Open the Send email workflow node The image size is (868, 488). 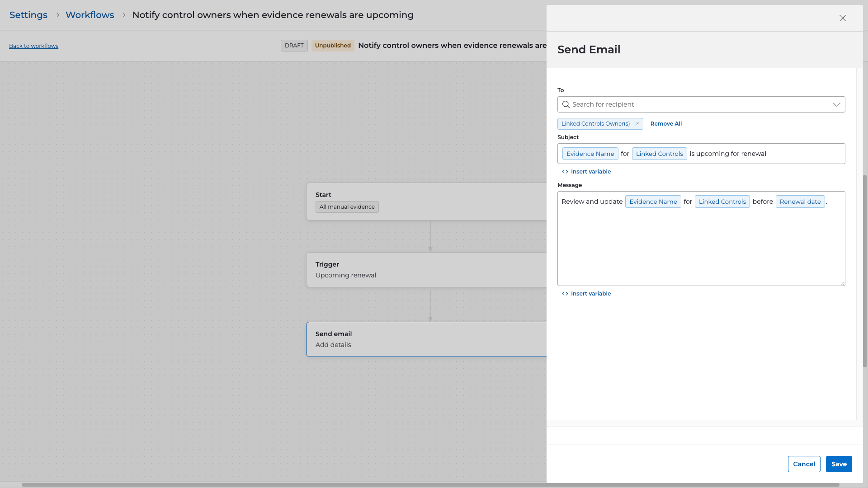425,339
